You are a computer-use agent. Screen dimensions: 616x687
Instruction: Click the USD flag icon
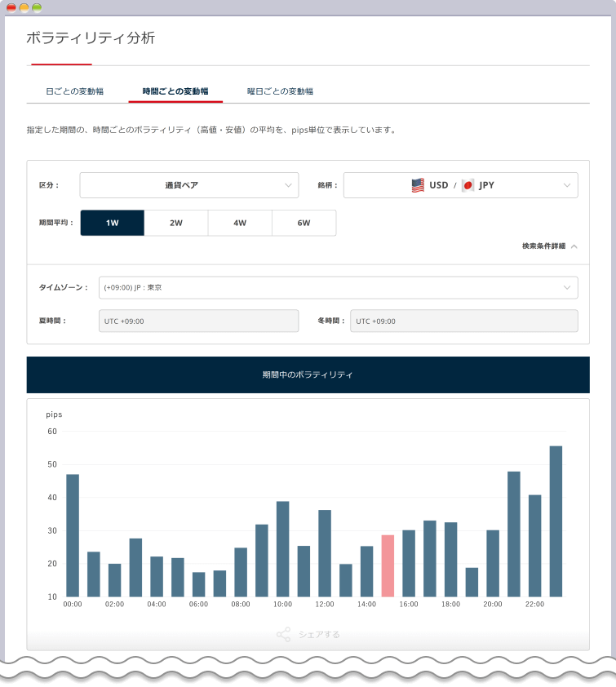[418, 185]
